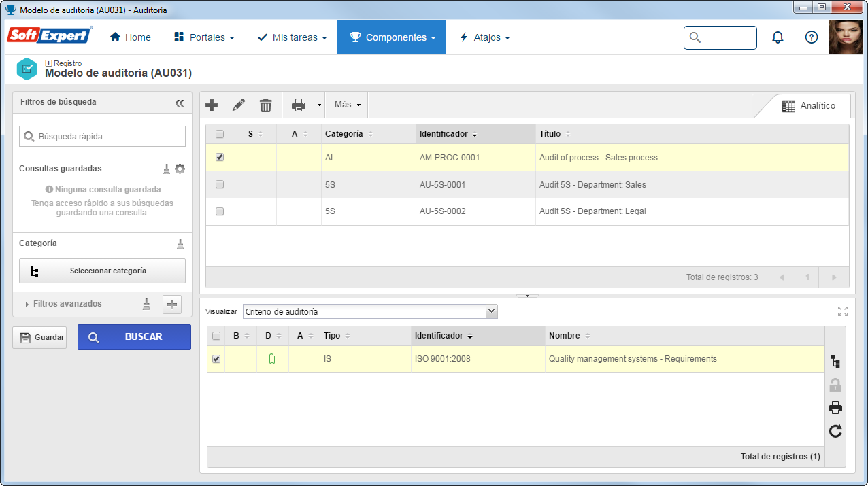This screenshot has width=868, height=486.
Task: Add an advanced filter with plus button
Action: pyautogui.click(x=172, y=305)
